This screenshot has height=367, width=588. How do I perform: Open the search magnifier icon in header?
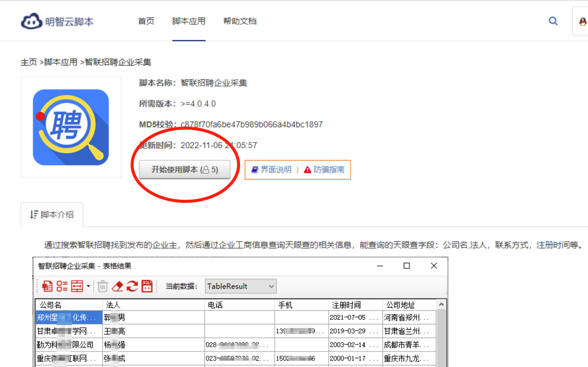pyautogui.click(x=553, y=21)
